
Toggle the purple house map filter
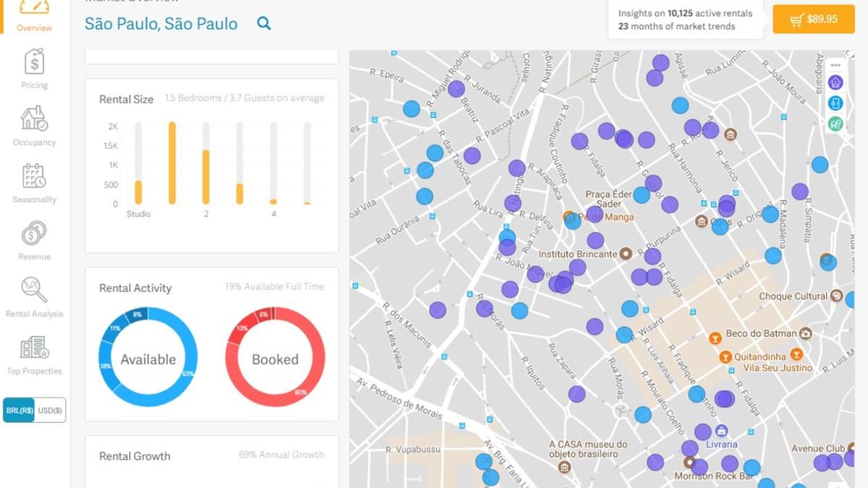[x=835, y=82]
